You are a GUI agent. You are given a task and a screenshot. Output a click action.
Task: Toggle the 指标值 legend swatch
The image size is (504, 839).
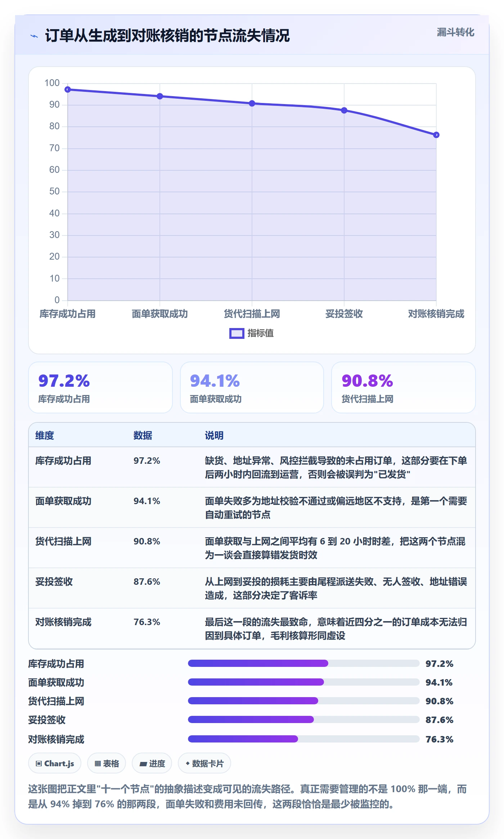coord(237,333)
